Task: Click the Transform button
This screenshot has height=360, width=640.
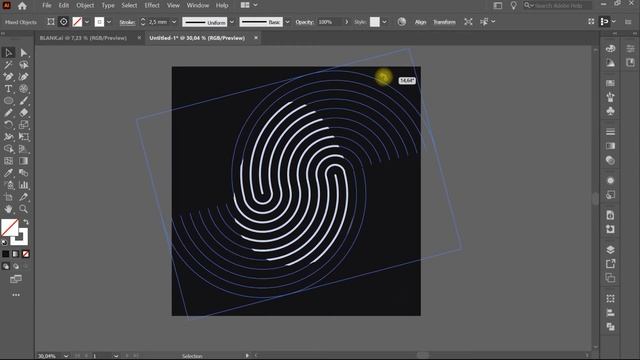Action: coord(444,22)
